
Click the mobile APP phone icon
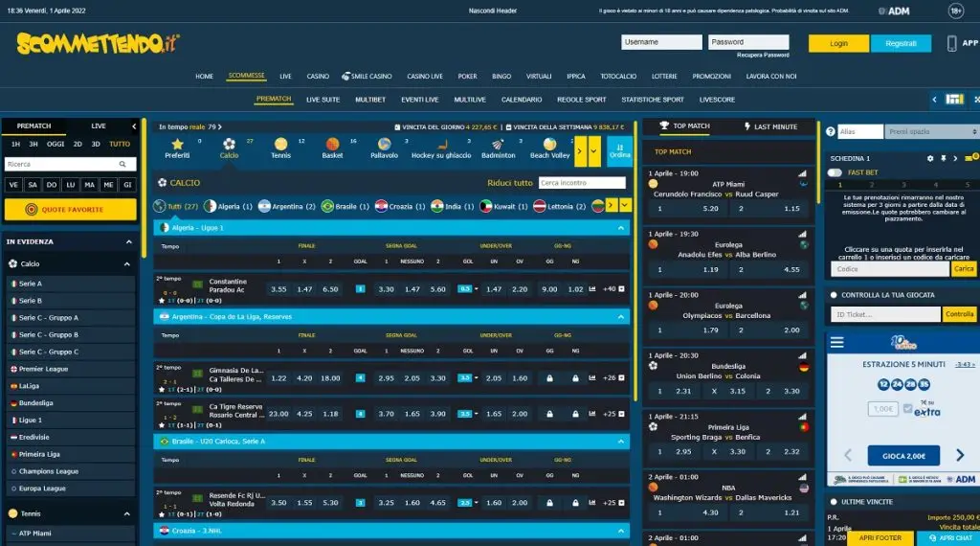(x=952, y=43)
